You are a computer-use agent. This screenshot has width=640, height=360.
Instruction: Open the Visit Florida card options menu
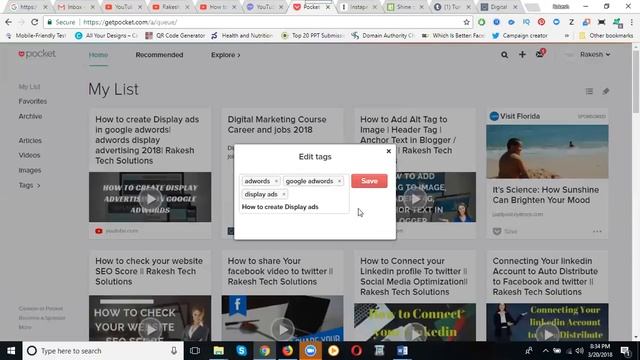coord(597,231)
